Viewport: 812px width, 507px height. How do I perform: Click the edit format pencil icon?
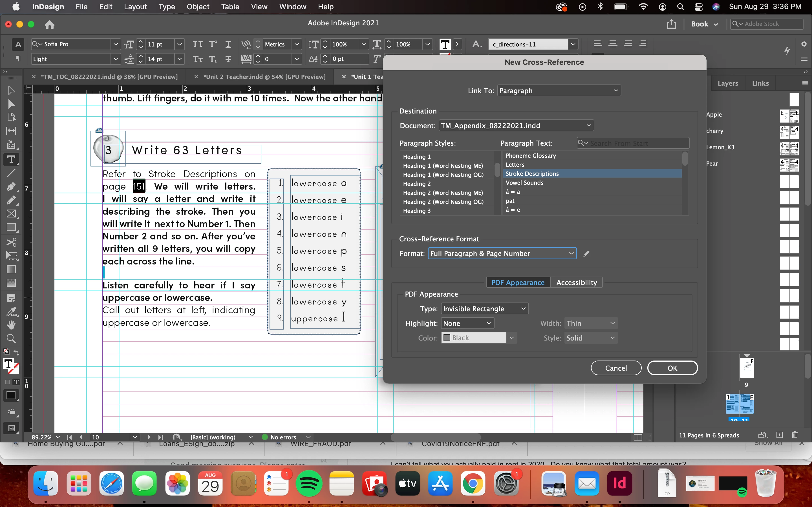coord(586,254)
